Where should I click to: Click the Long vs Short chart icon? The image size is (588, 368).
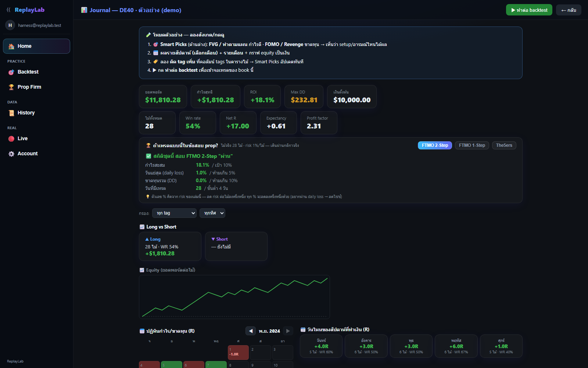pyautogui.click(x=142, y=227)
